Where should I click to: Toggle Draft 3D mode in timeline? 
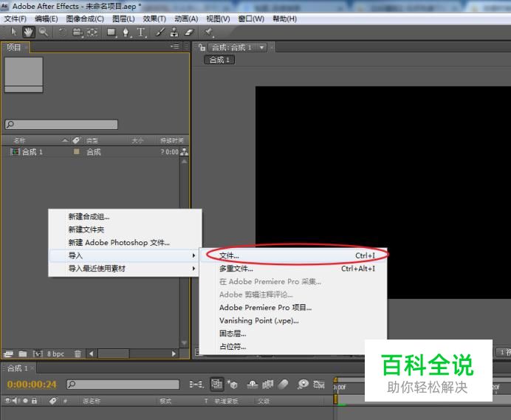click(233, 385)
